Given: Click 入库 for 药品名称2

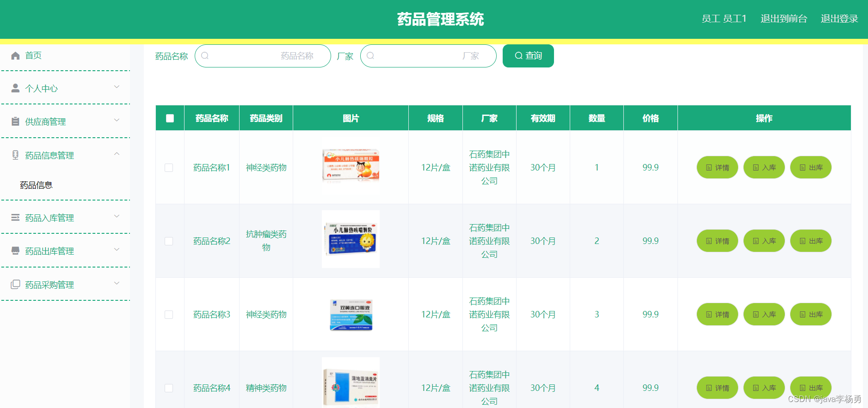Looking at the screenshot, I should (x=764, y=241).
